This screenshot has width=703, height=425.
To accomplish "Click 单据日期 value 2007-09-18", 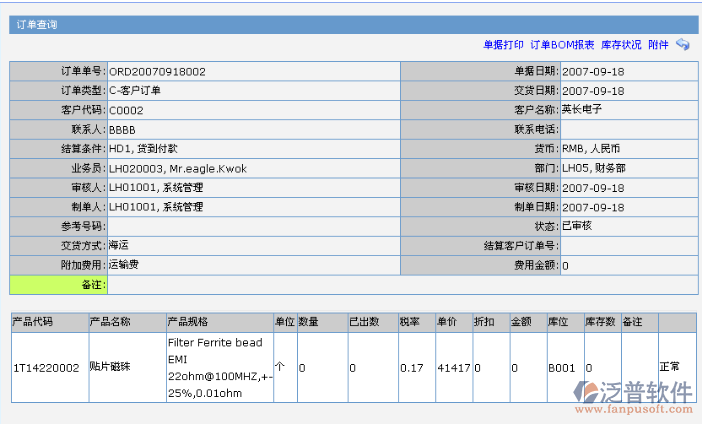I will tap(593, 72).
